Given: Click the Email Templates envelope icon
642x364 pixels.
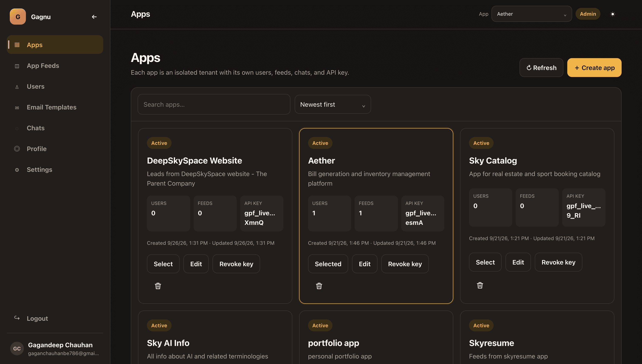Looking at the screenshot, I should (x=17, y=108).
